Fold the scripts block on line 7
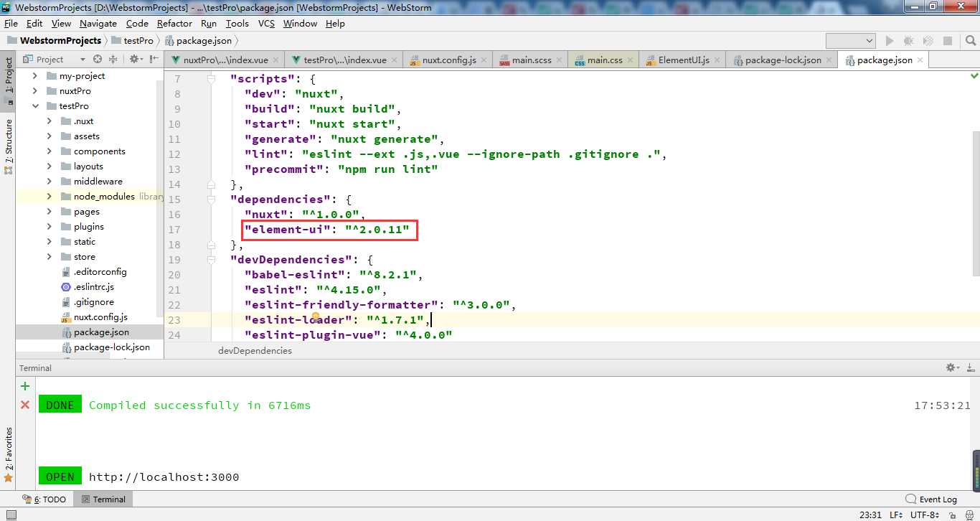The width and height of the screenshot is (980, 521). (x=212, y=79)
